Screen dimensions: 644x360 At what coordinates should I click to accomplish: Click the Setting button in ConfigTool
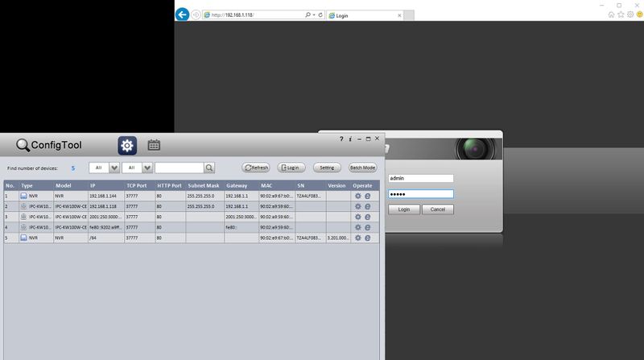click(x=327, y=168)
